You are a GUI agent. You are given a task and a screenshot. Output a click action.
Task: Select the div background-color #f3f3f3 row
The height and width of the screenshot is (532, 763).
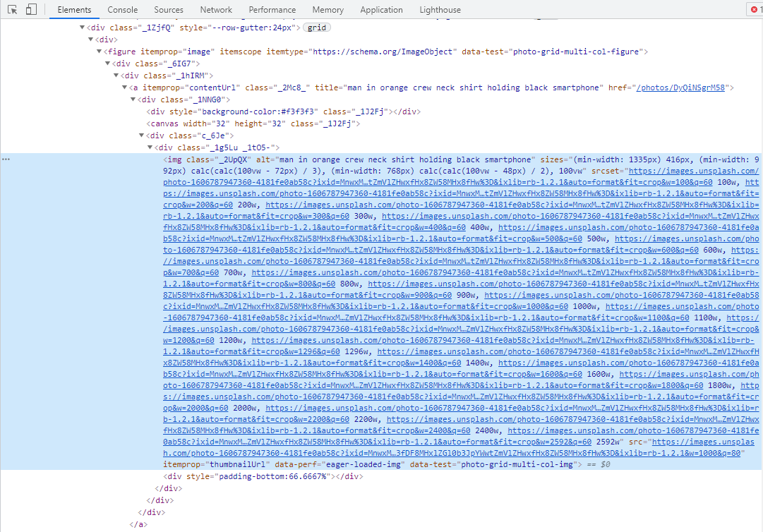[x=283, y=111]
